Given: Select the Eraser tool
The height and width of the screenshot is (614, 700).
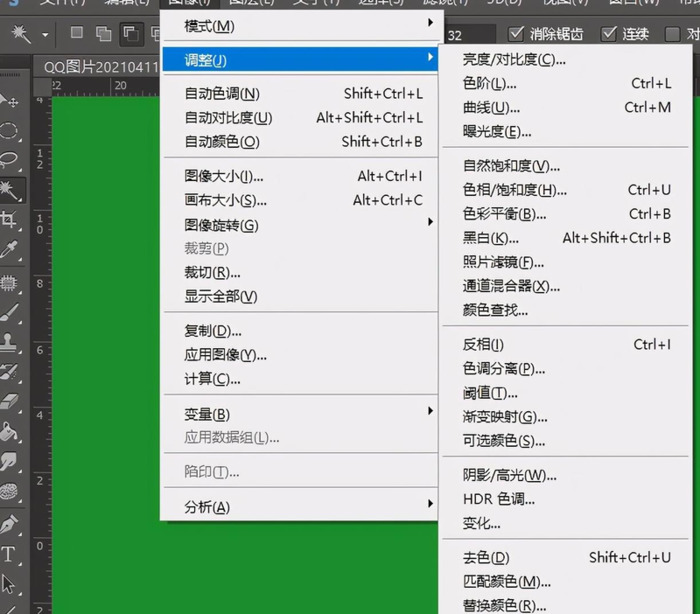Looking at the screenshot, I should [x=9, y=401].
